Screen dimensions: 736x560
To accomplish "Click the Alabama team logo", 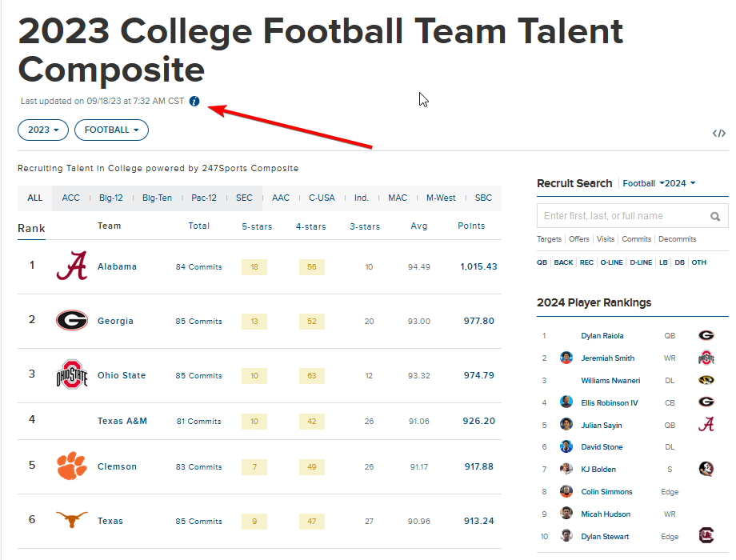I will click(x=71, y=266).
